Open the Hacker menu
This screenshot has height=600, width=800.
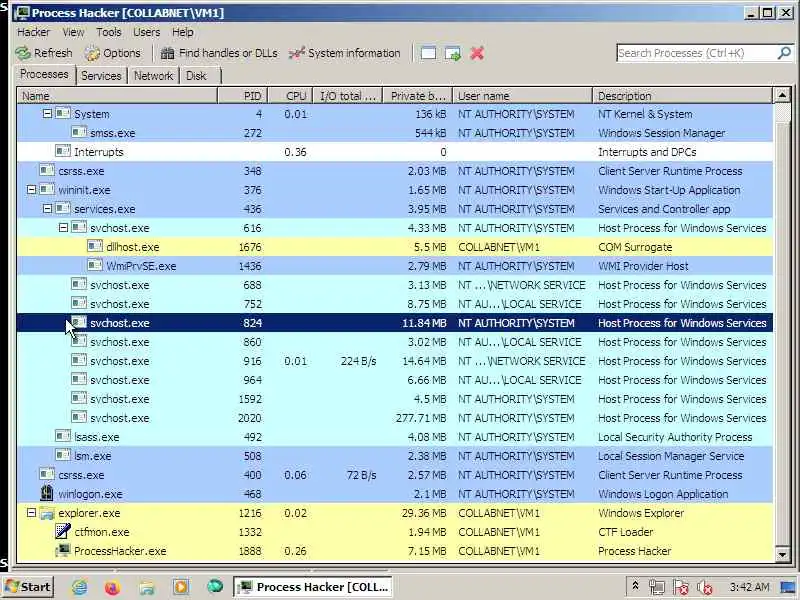click(33, 32)
